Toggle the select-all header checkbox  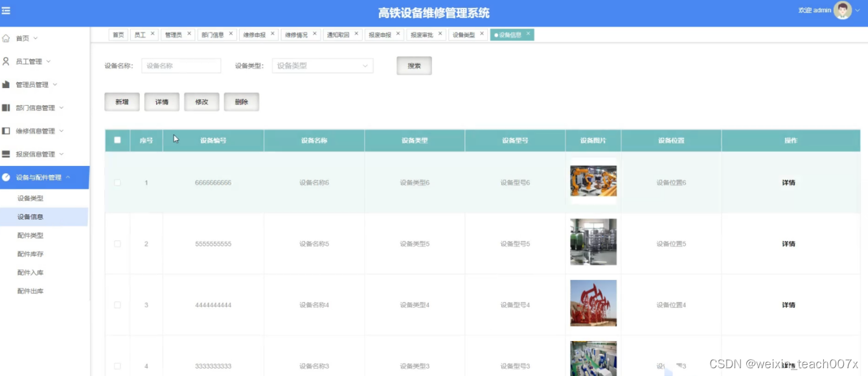117,140
